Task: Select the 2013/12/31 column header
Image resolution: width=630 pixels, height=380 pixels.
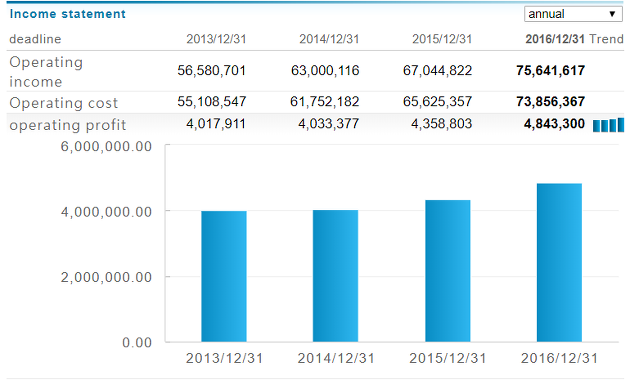Action: (x=216, y=39)
